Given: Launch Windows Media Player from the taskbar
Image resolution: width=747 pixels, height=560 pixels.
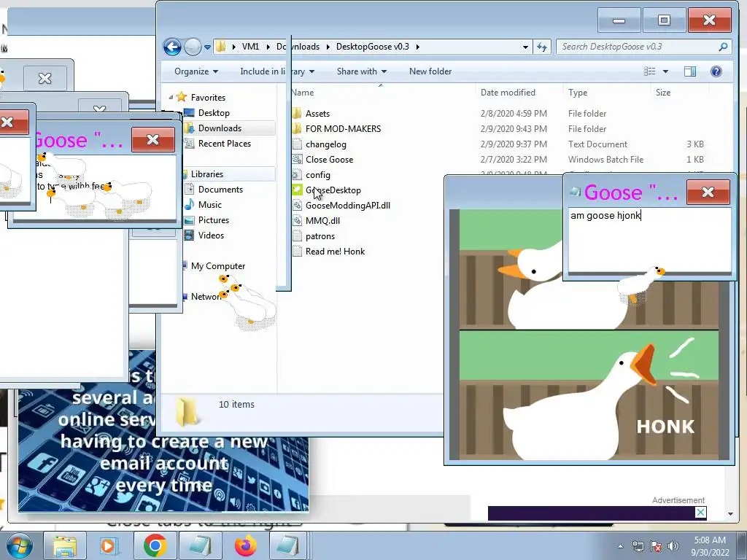Looking at the screenshot, I should 108,545.
